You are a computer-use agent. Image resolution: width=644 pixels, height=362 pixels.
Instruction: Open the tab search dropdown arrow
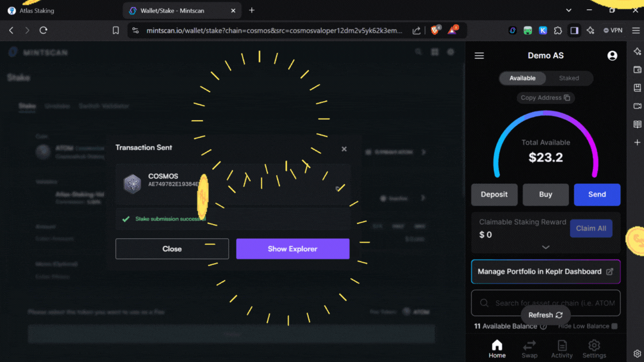(x=569, y=10)
